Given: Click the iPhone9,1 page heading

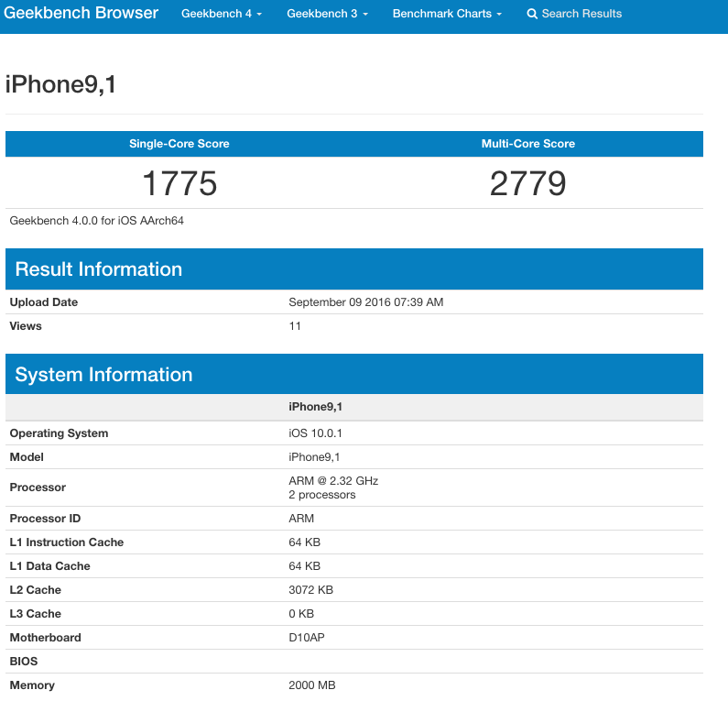Looking at the screenshot, I should tap(60, 84).
